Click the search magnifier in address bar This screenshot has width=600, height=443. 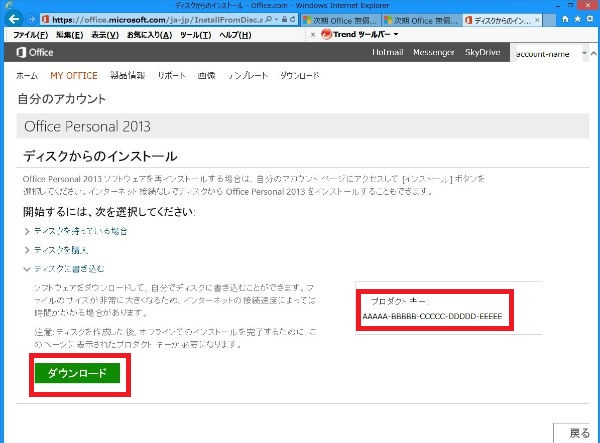(x=269, y=19)
